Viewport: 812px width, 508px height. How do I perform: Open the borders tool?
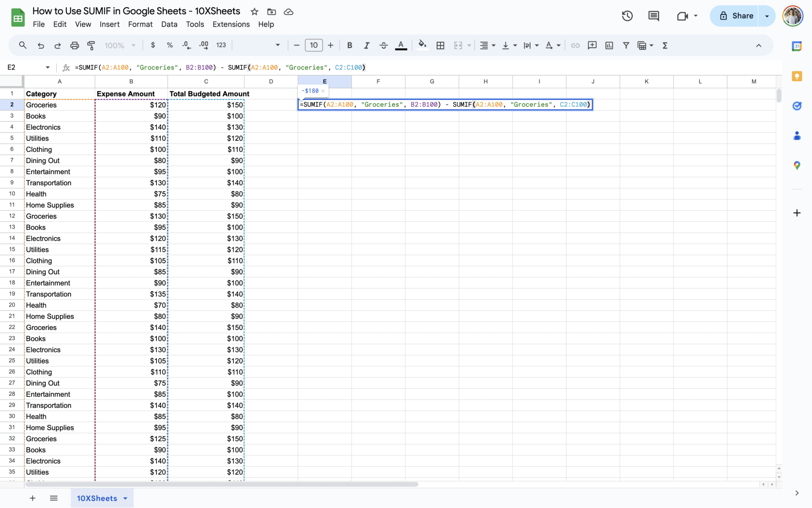pos(440,45)
